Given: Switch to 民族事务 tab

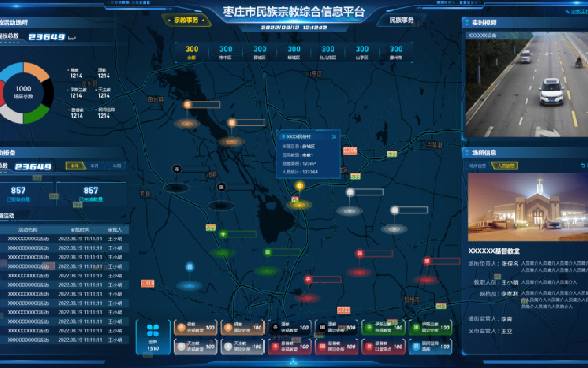Looking at the screenshot, I should (x=401, y=20).
